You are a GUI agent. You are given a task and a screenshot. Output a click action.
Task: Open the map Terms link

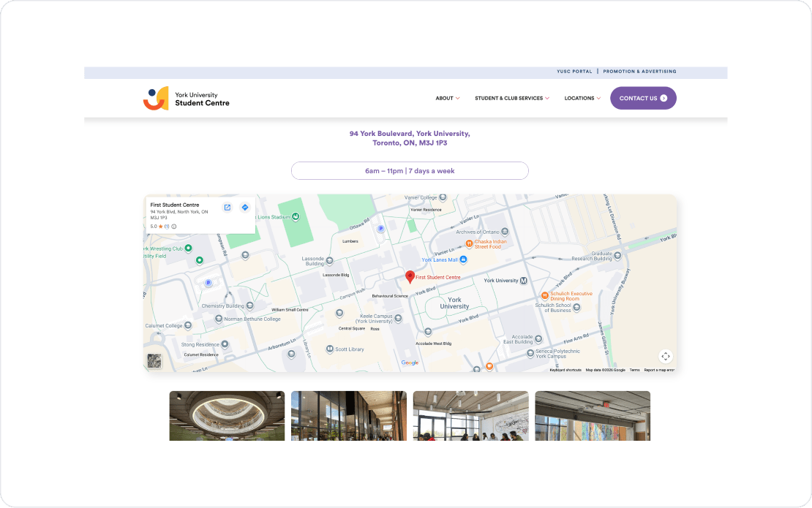click(634, 370)
